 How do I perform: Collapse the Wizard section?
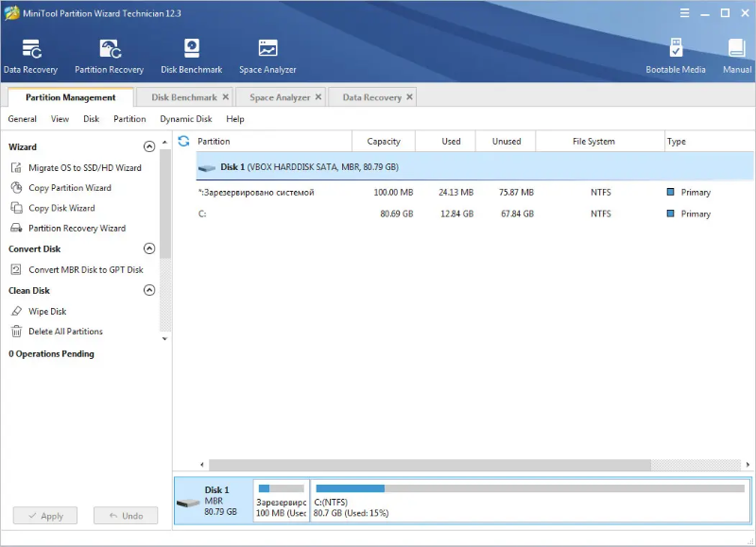pos(149,146)
